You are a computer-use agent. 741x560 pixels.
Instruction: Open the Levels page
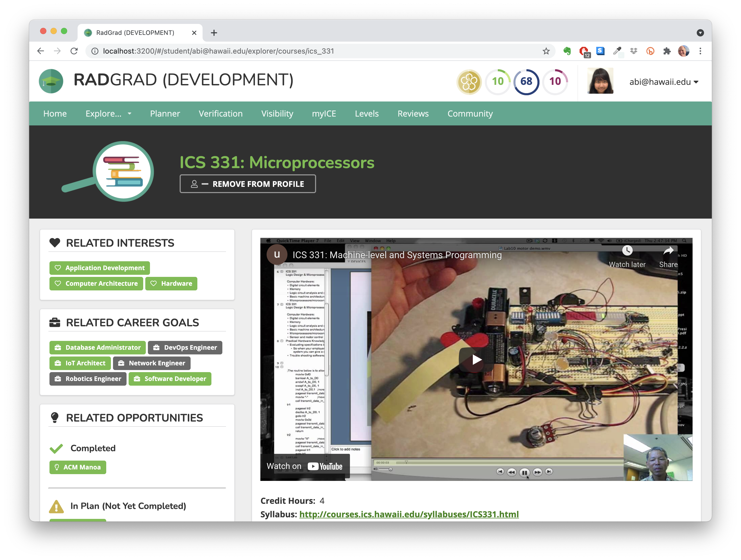367,113
